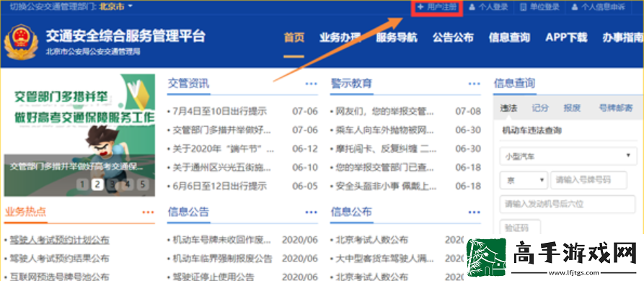
Task: Open 单位登录 organization login
Action: pyautogui.click(x=539, y=7)
